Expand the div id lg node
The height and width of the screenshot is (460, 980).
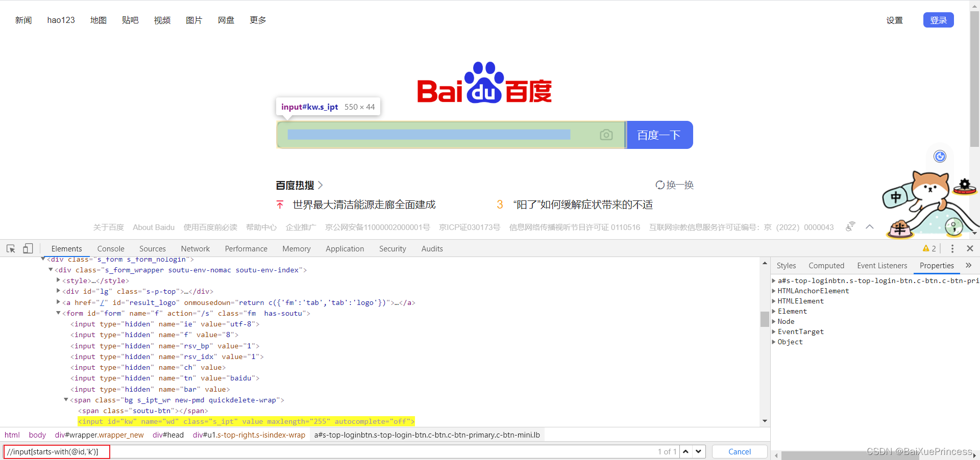[x=58, y=291]
